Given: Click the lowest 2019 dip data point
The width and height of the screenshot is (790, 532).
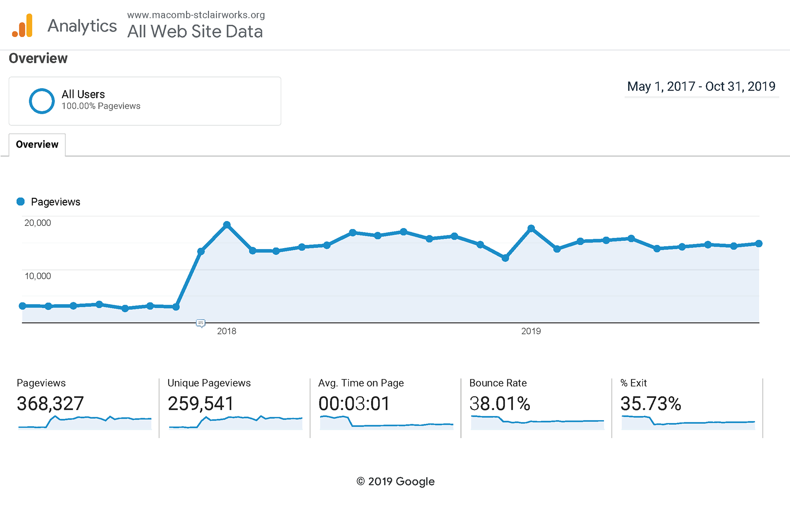Looking at the screenshot, I should click(x=505, y=258).
